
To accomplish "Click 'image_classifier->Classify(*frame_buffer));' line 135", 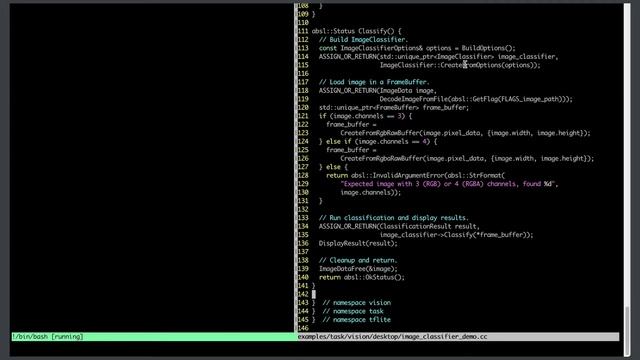I will [456, 235].
